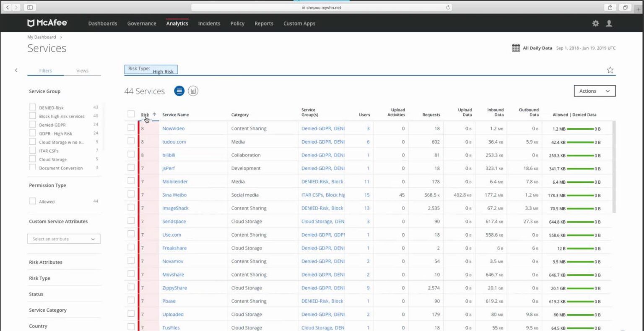
Task: Check the DENIED-Risk service group
Action: click(32, 107)
